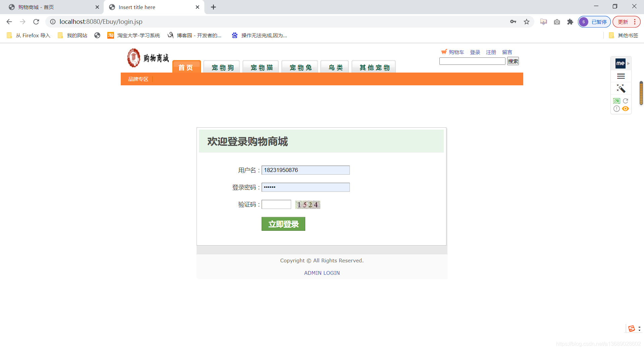Click the 'me' extension panel icon
This screenshot has height=350, width=644.
pyautogui.click(x=620, y=63)
